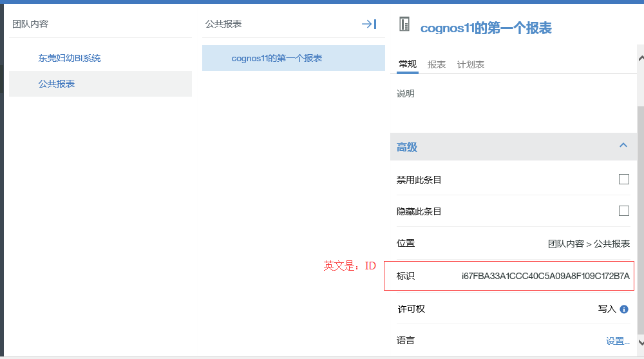The image size is (644, 359).
Task: Toggle the 隐藏此条目 checkbox
Action: click(x=624, y=211)
